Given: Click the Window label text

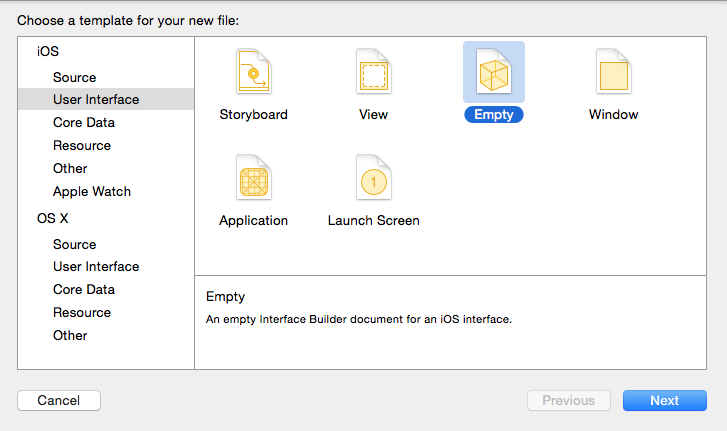Looking at the screenshot, I should [613, 114].
